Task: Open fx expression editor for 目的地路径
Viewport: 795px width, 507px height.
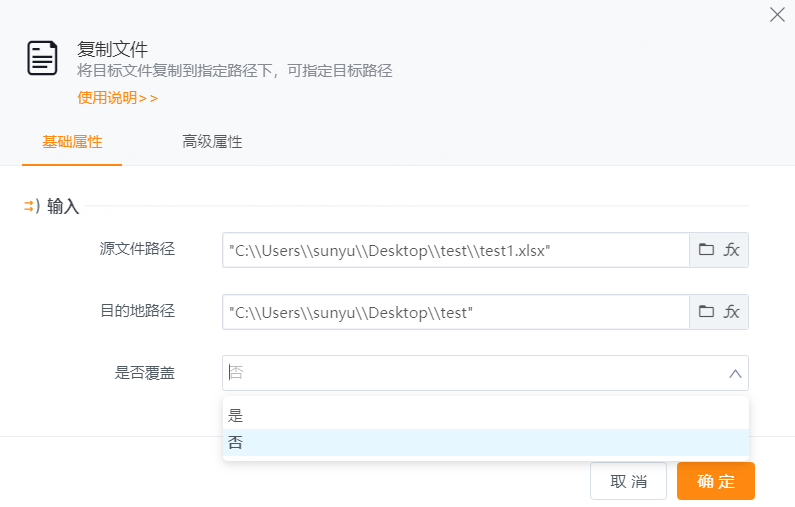Action: (x=732, y=312)
